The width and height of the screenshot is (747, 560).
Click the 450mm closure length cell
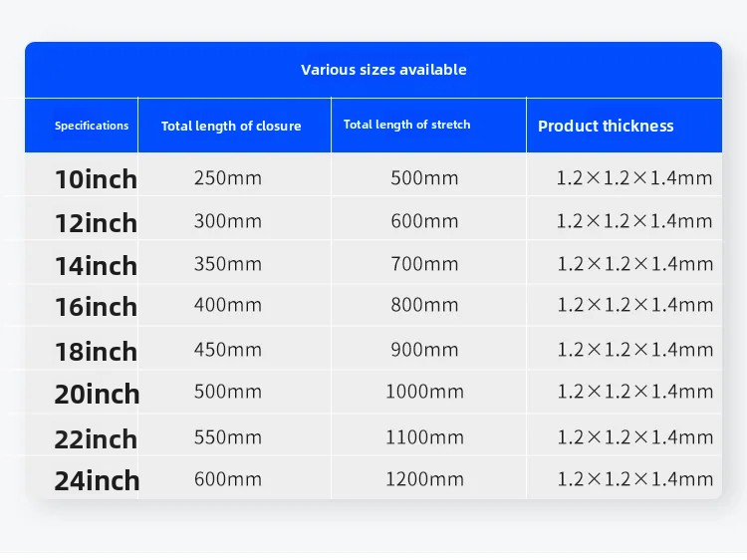[227, 350]
